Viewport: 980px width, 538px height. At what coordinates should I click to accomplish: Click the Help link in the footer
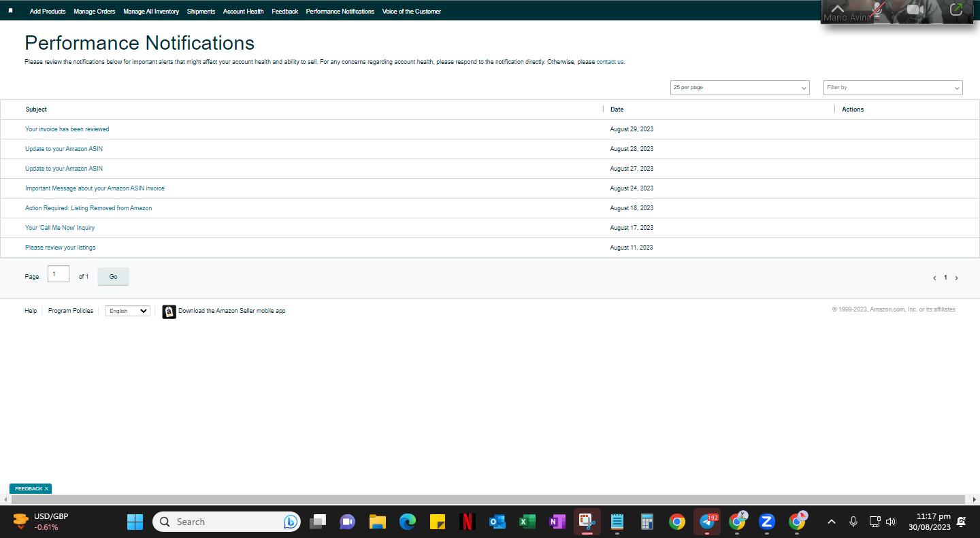click(31, 311)
